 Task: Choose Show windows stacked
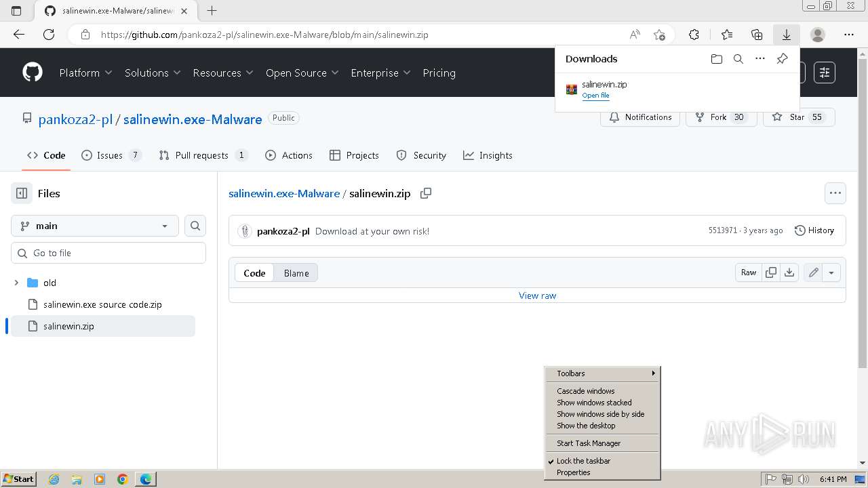(x=602, y=403)
